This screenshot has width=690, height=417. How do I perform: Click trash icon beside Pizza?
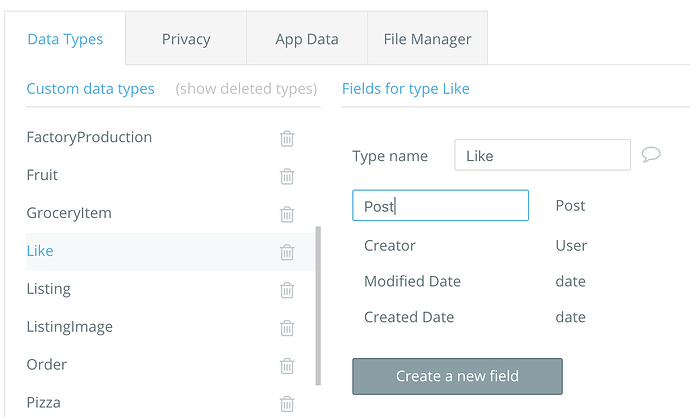(x=287, y=404)
